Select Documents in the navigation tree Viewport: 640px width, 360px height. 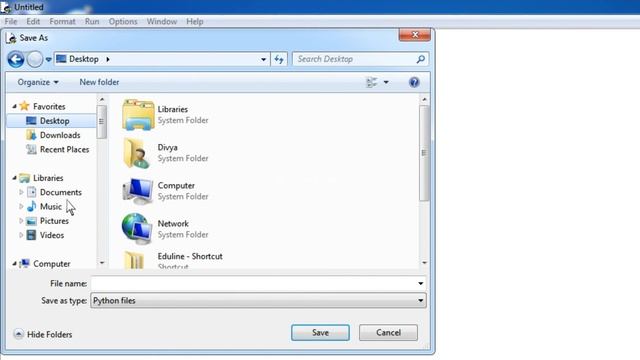(x=61, y=192)
